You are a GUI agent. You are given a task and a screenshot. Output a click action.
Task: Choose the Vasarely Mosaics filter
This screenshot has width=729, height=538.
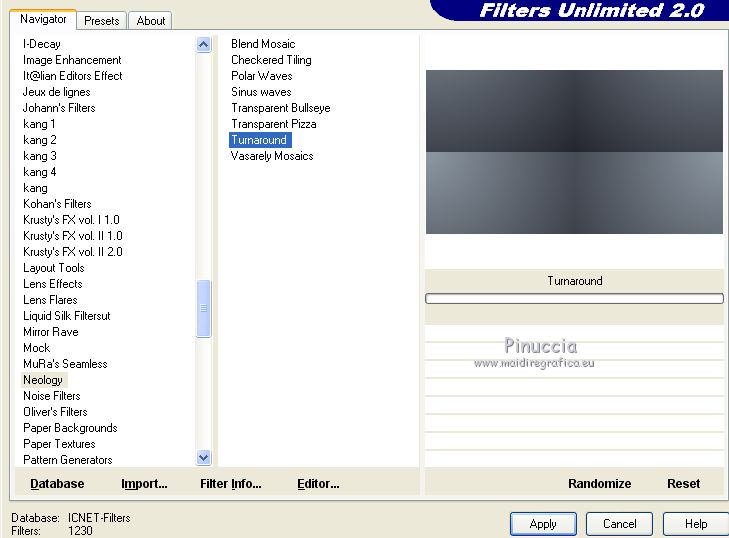click(x=272, y=156)
